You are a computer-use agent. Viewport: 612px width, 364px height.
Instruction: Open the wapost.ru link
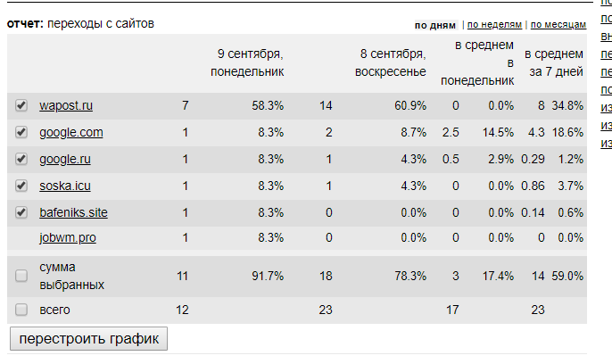tap(66, 106)
